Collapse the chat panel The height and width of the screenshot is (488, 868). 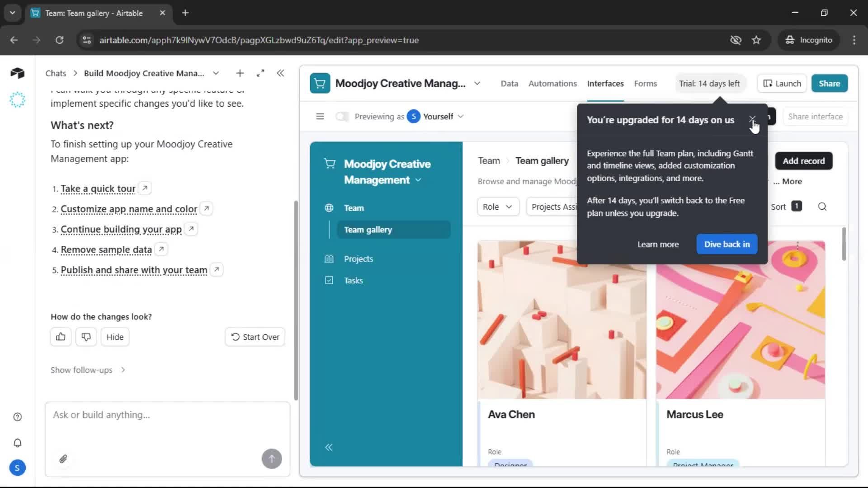point(280,73)
